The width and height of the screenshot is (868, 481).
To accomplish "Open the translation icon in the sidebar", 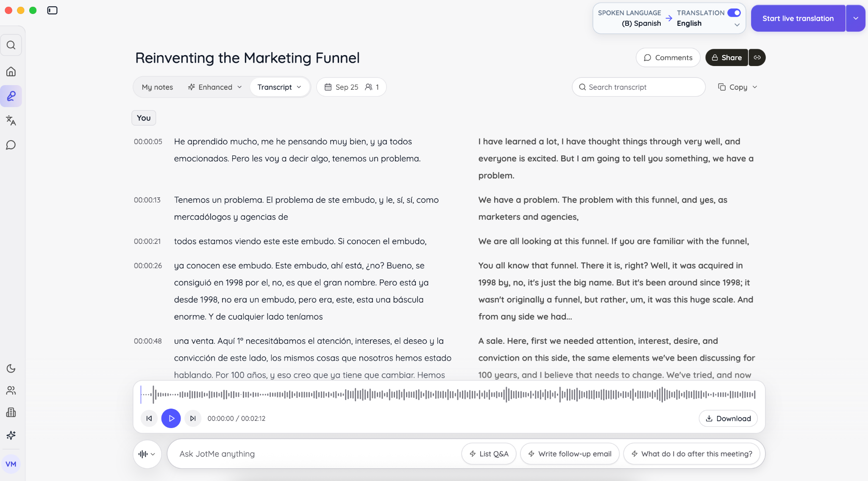I will (x=11, y=121).
